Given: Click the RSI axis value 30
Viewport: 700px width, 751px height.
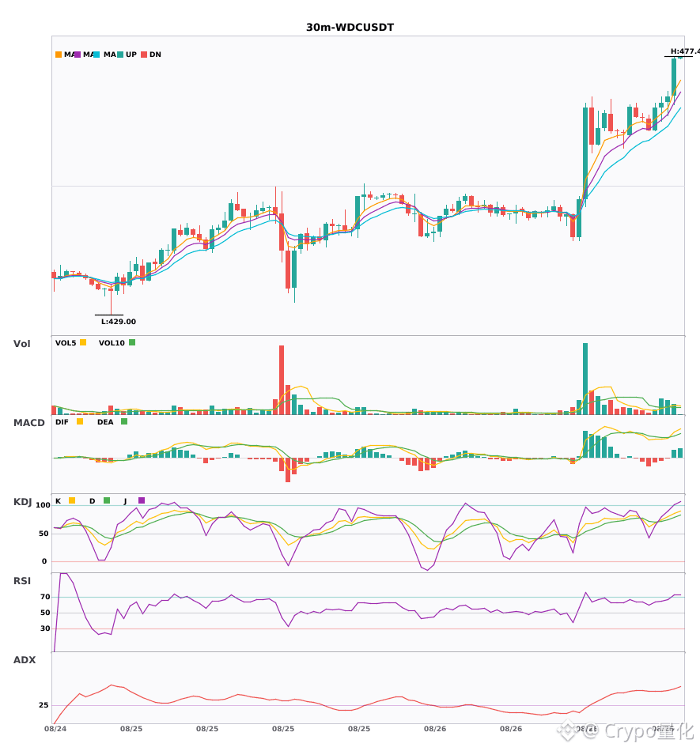Looking at the screenshot, I should [45, 628].
